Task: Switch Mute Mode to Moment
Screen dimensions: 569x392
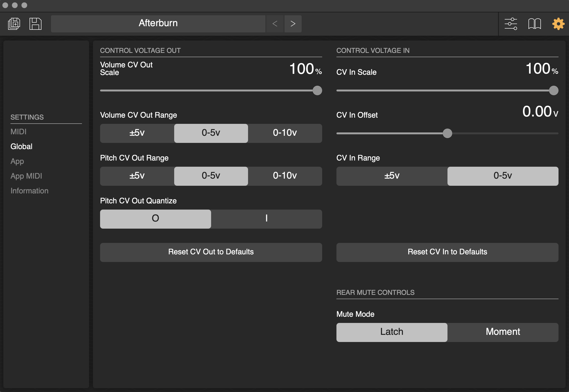Action: (503, 332)
